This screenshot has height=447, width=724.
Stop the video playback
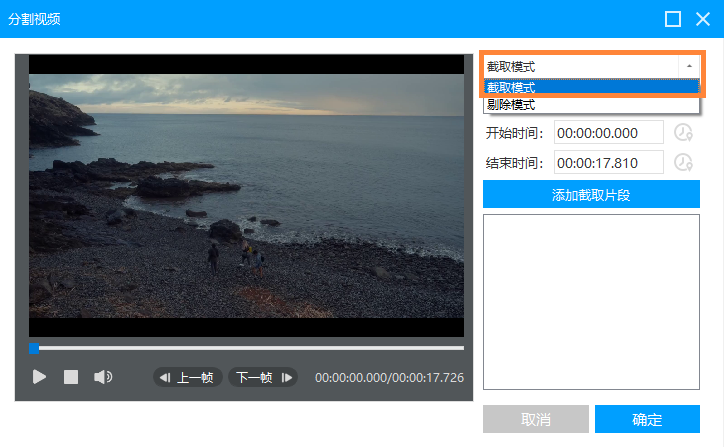(x=71, y=377)
